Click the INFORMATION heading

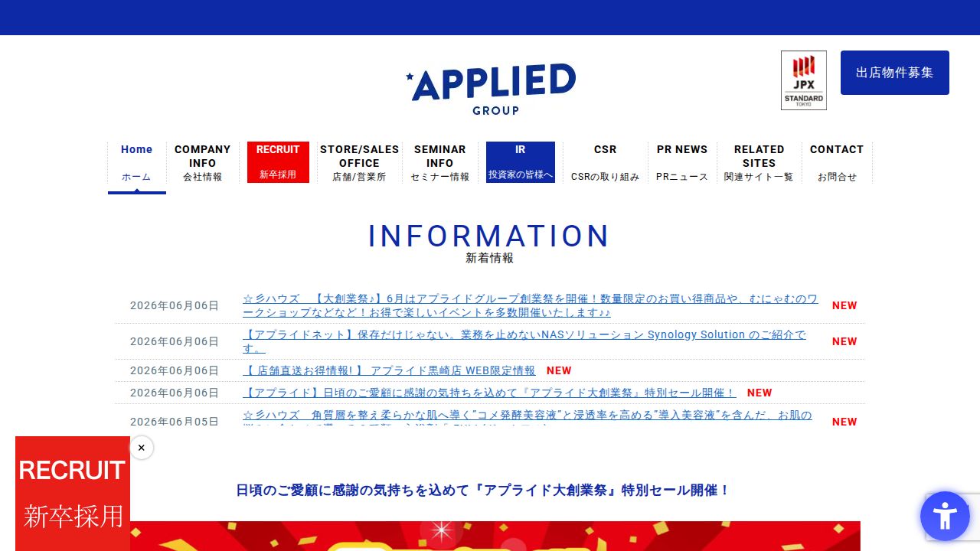point(489,236)
